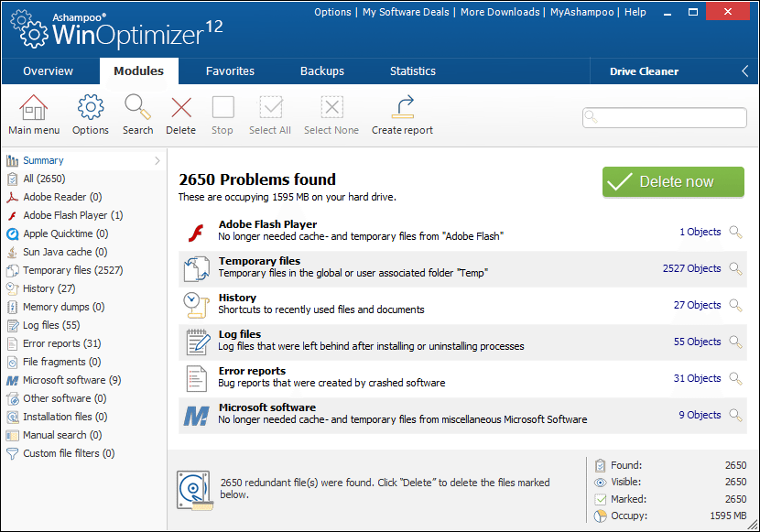
Task: Open the 31 Objects link
Action: tap(697, 378)
